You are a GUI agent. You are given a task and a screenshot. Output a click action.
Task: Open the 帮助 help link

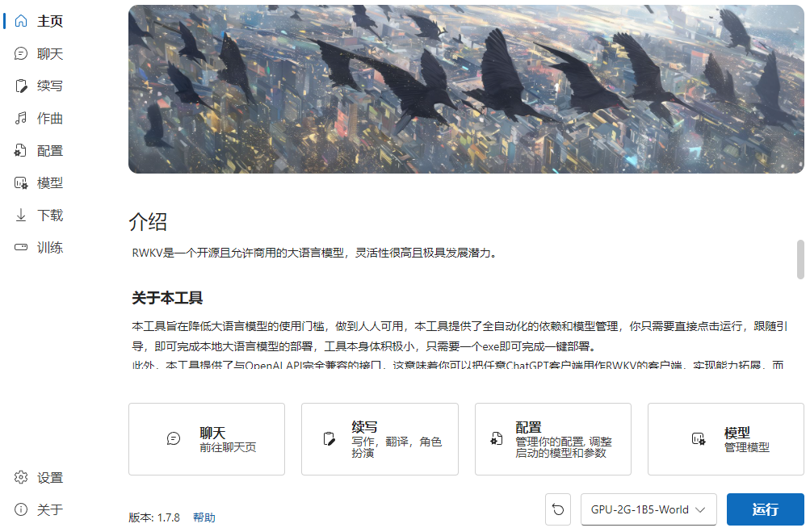click(204, 517)
